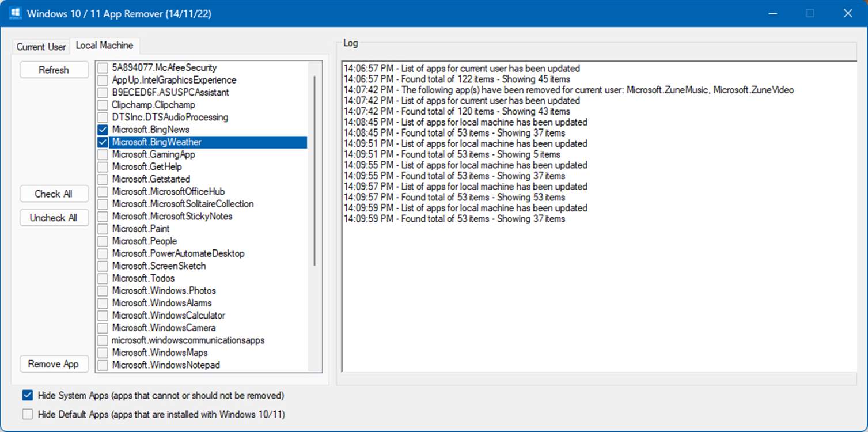Image resolution: width=868 pixels, height=432 pixels.
Task: Uncheck the Microsoft.BingNews checkbox
Action: coord(103,130)
